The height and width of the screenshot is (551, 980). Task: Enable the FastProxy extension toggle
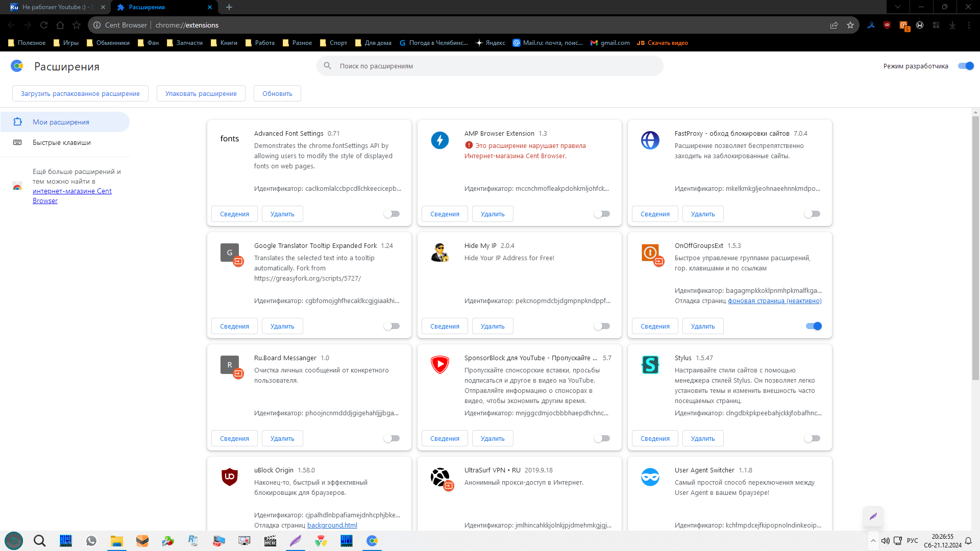[813, 214]
